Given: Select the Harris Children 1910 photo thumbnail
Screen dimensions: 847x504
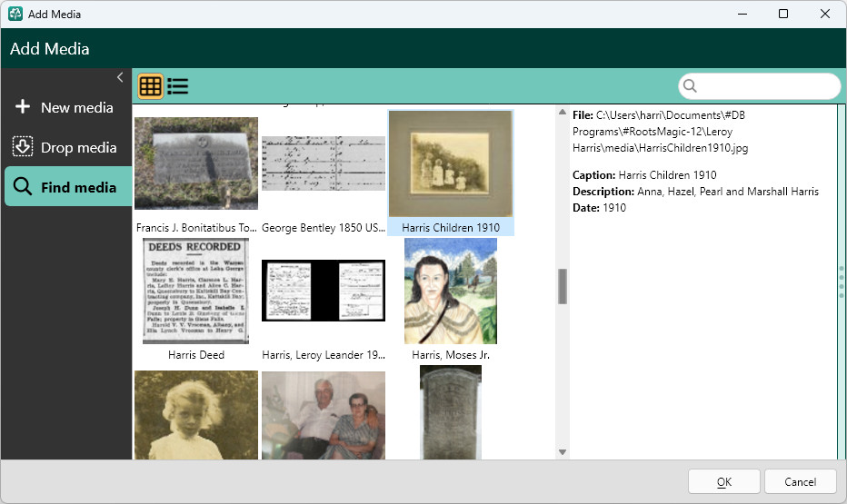Looking at the screenshot, I should click(451, 164).
